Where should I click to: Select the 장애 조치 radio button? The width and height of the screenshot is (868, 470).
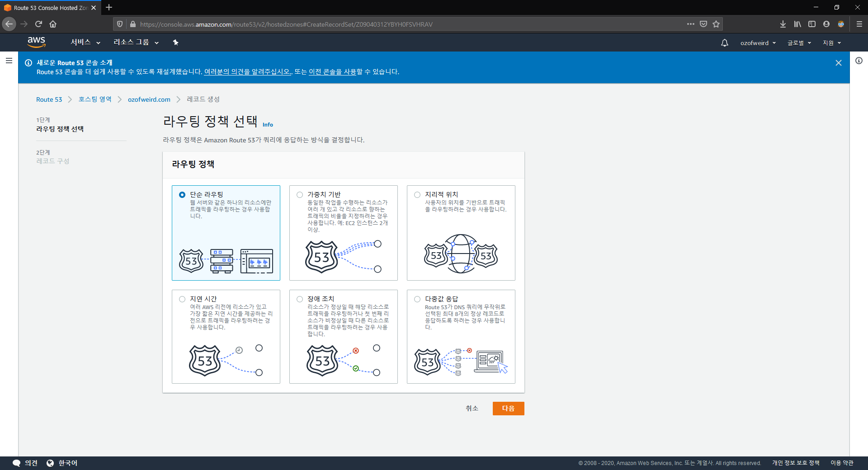(x=300, y=299)
